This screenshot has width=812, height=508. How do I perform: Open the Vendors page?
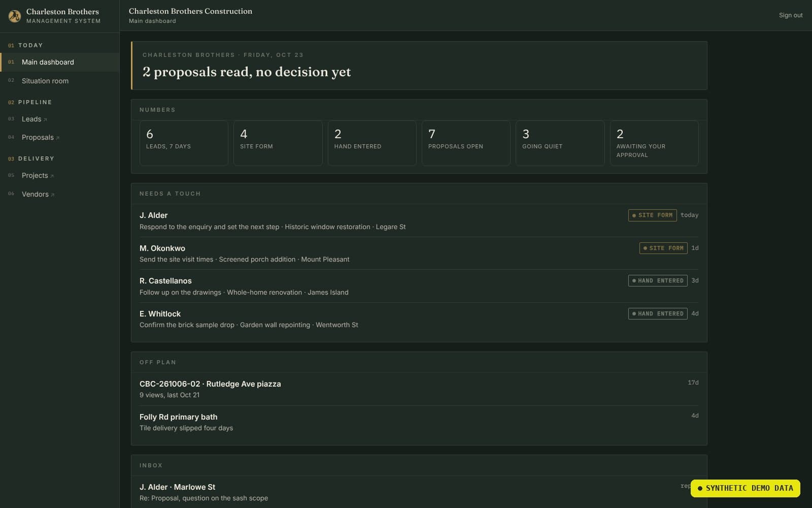tap(59, 194)
